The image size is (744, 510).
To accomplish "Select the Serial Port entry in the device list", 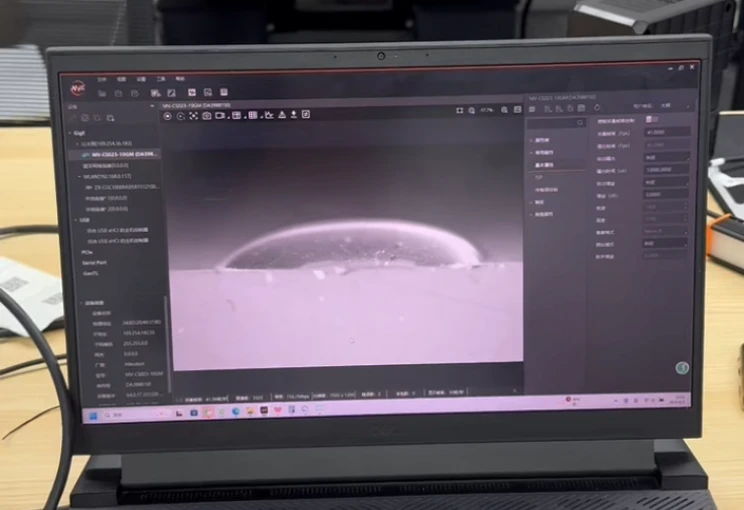I will 94,263.
